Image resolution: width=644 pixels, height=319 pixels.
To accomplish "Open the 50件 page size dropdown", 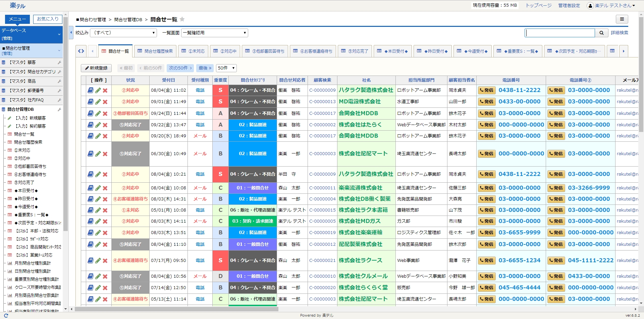I will tap(226, 68).
